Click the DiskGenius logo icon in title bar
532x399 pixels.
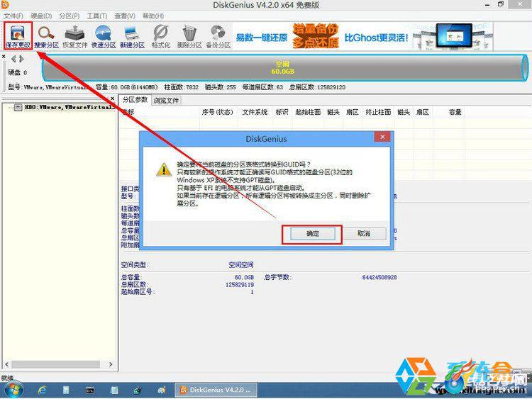[6, 4]
